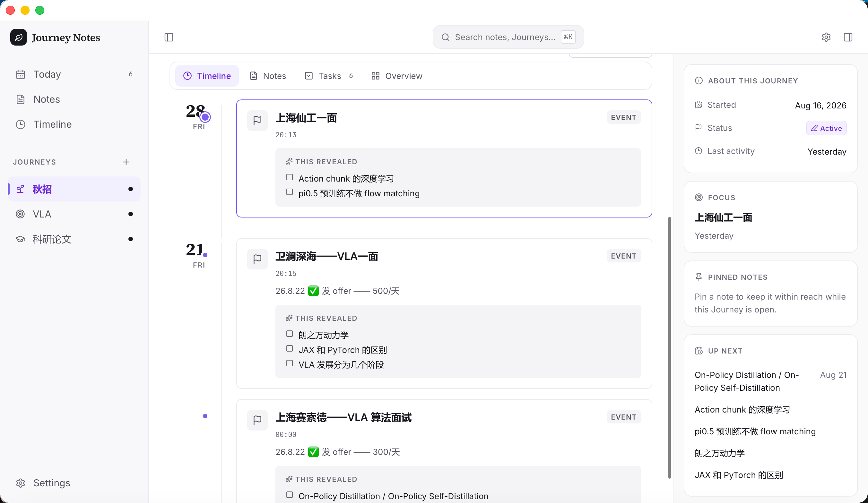Check the Action chunk 的深度学习 checkbox
The height and width of the screenshot is (503, 868).
pos(289,177)
